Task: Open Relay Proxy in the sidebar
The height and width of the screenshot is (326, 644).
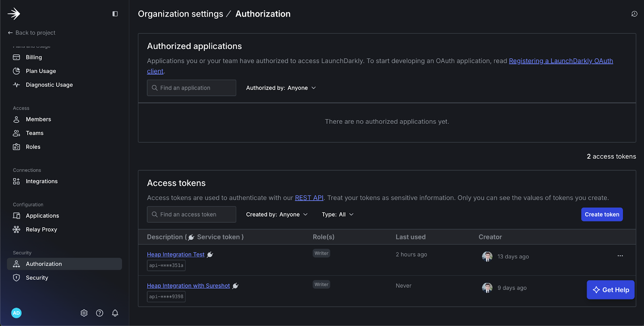Action: (41, 230)
